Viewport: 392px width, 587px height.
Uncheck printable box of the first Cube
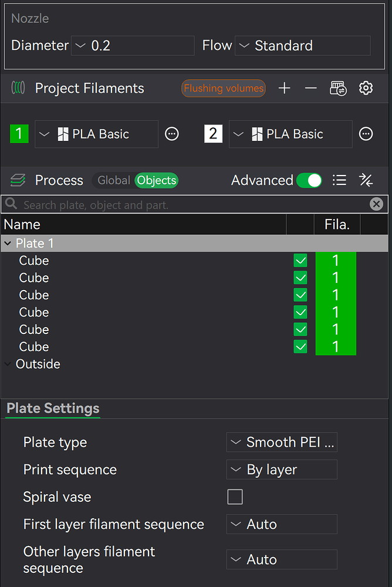pos(300,261)
